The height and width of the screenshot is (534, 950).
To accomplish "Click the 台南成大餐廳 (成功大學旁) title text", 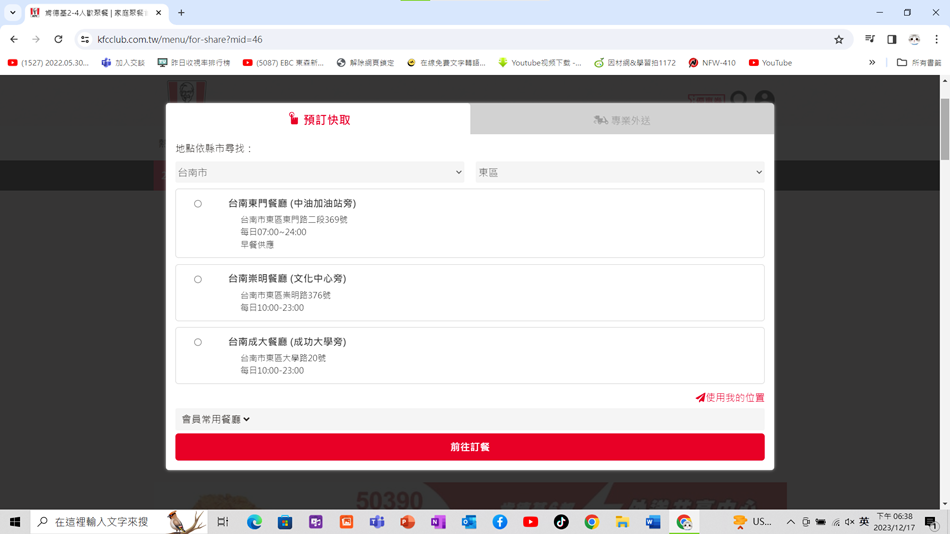I will tap(287, 342).
